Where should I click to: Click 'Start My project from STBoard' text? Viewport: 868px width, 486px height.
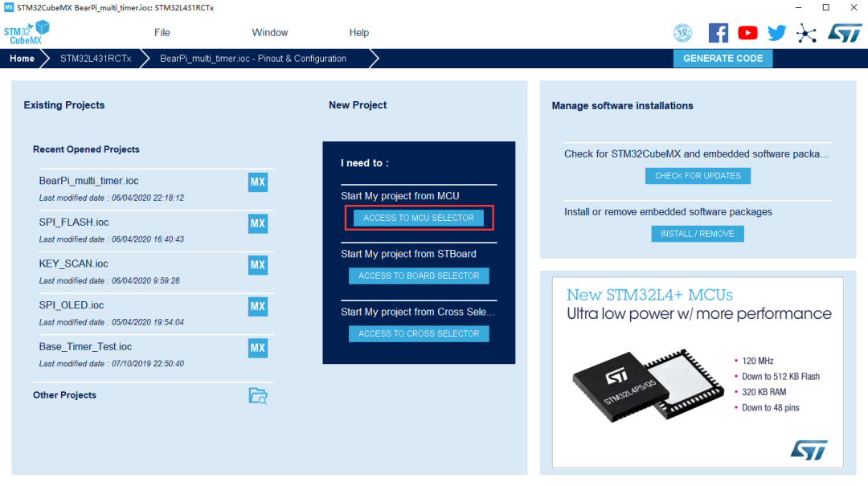(x=408, y=254)
